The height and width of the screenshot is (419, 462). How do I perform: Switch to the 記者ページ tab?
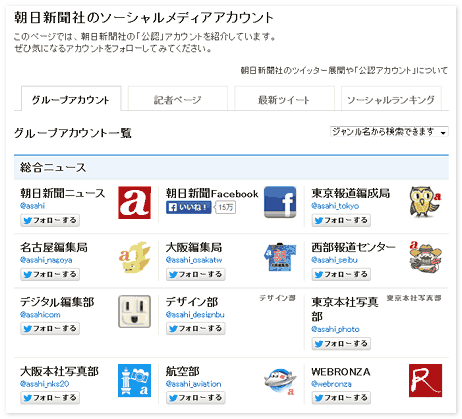point(178,99)
